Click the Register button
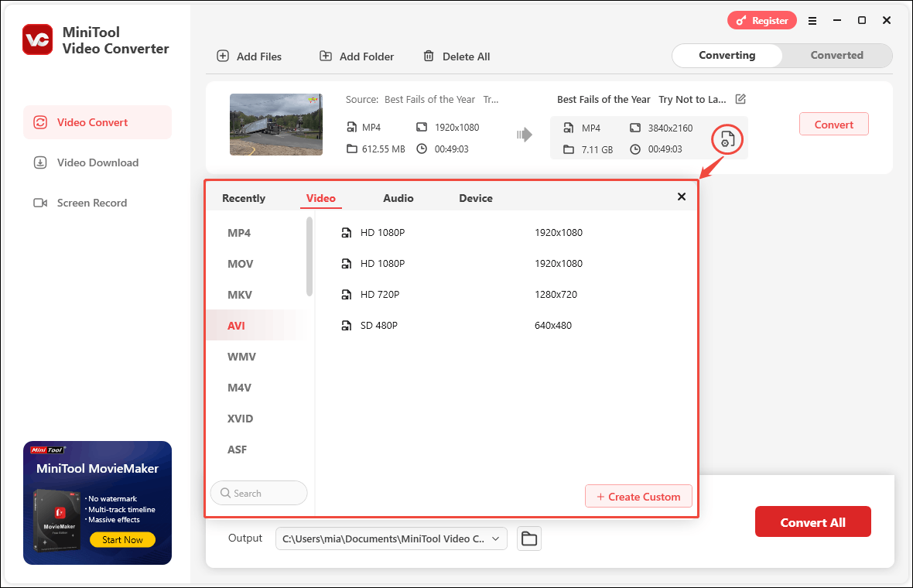 coord(761,21)
